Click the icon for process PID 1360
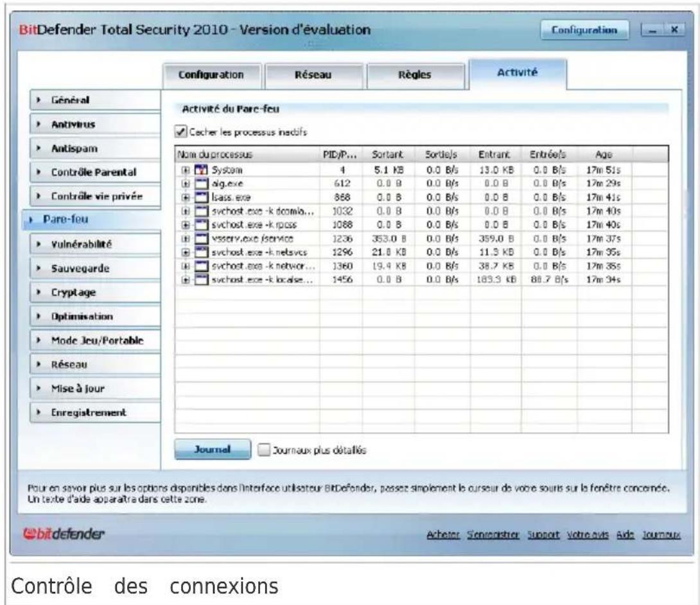 [x=202, y=266]
